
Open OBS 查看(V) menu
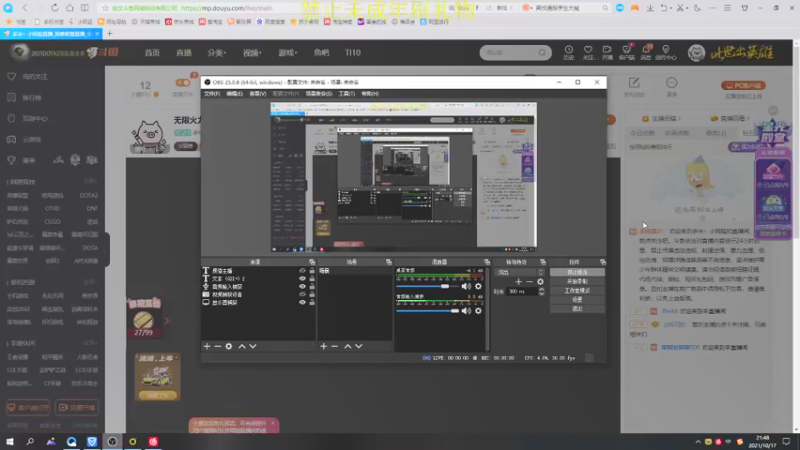pyautogui.click(x=257, y=94)
